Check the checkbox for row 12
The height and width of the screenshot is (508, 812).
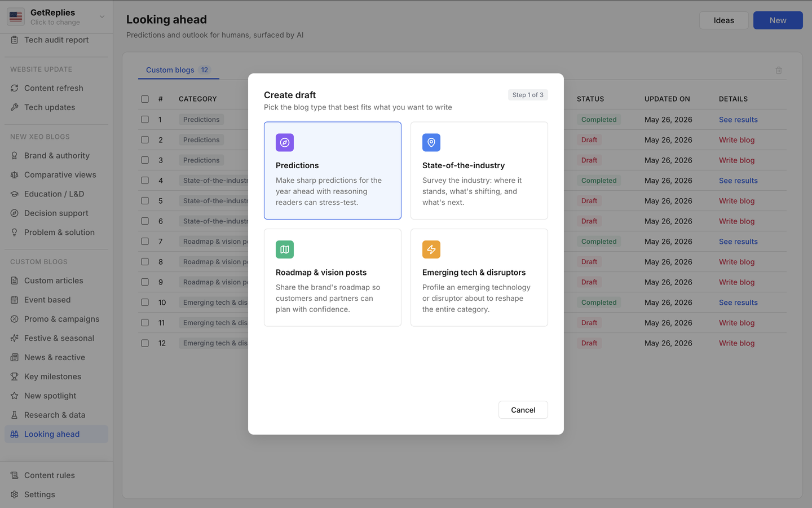coord(145,343)
